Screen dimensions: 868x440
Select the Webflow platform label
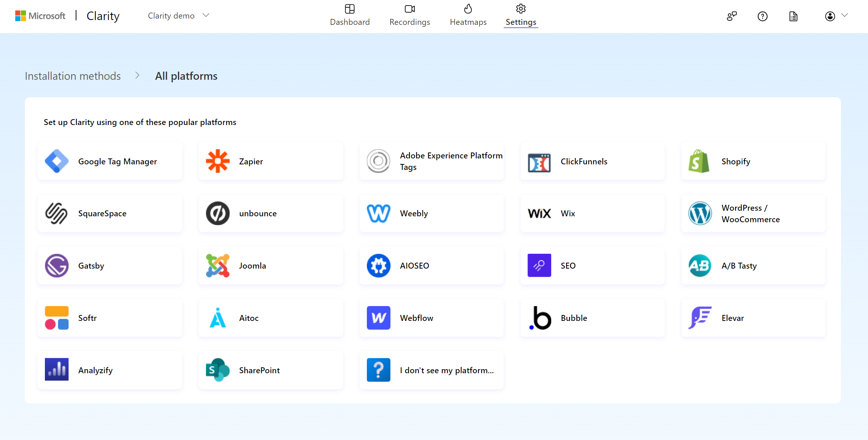[x=417, y=318]
